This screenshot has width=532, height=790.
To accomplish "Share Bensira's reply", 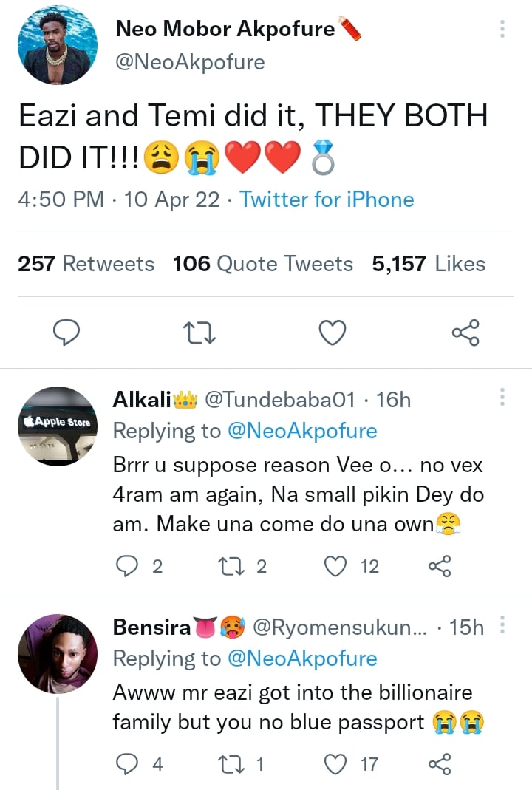I will [440, 764].
